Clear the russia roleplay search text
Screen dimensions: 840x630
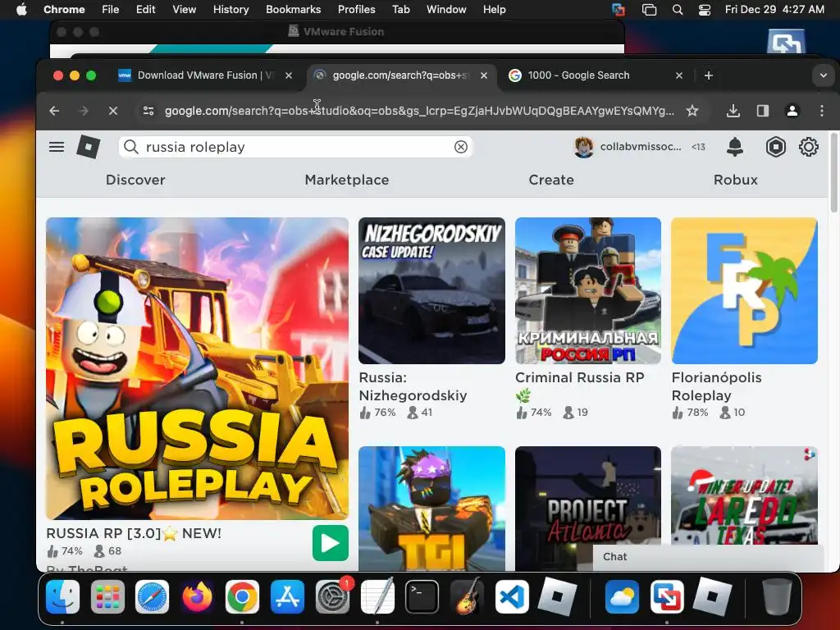461,147
